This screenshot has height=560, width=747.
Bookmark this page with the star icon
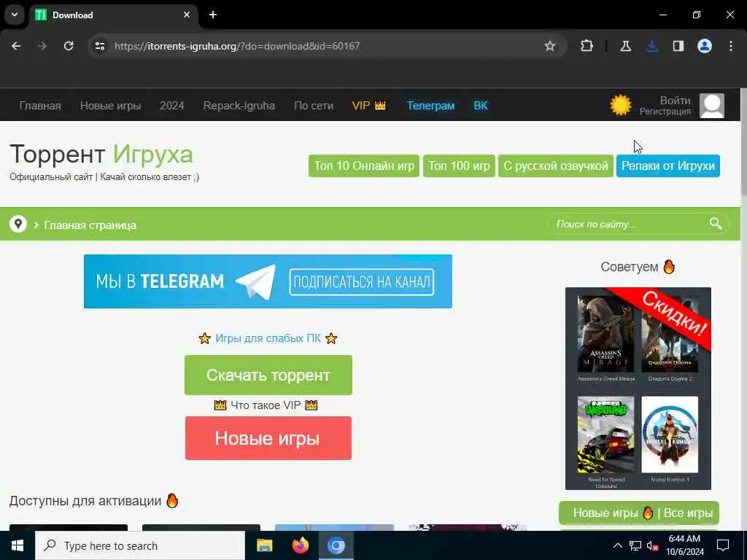click(550, 46)
